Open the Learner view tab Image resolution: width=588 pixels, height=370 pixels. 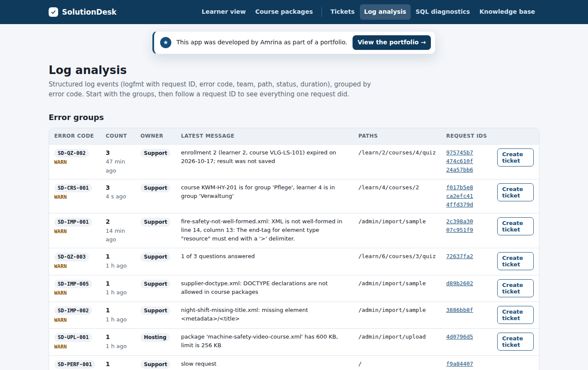(x=224, y=12)
